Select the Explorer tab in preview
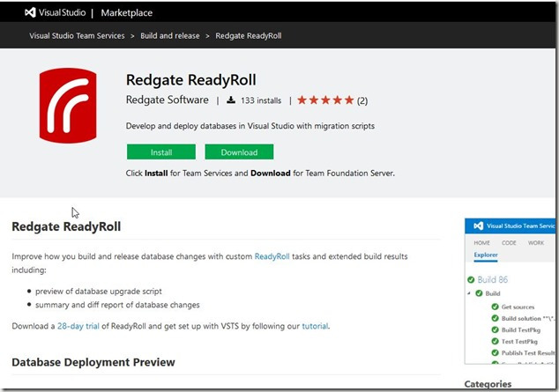Image resolution: width=559 pixels, height=392 pixels. 486,255
